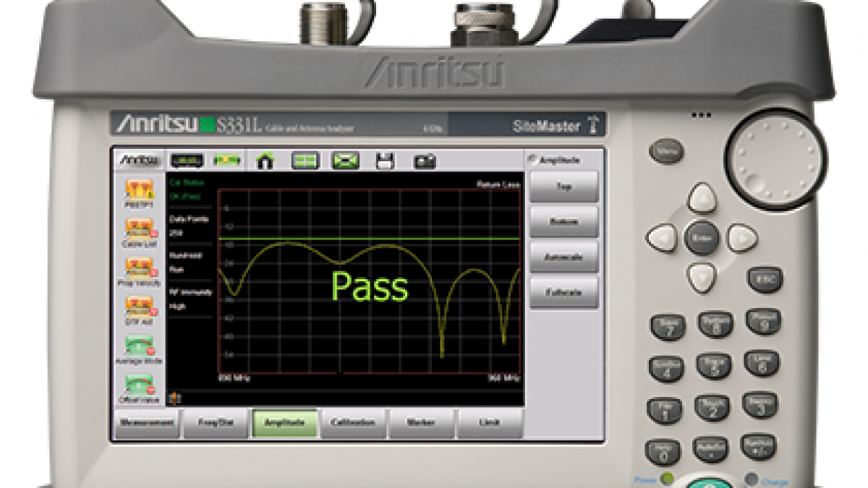Tap the Top amplitude soft key
This screenshot has height=488, width=868.
(564, 187)
